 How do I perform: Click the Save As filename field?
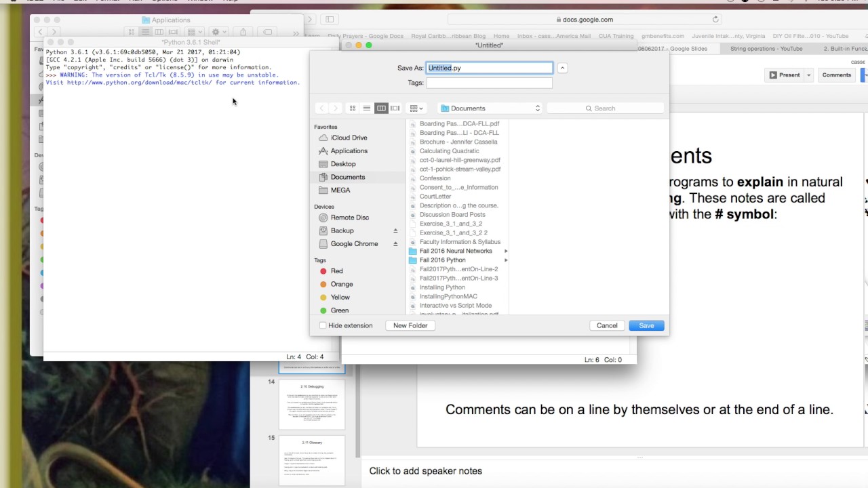(x=490, y=68)
